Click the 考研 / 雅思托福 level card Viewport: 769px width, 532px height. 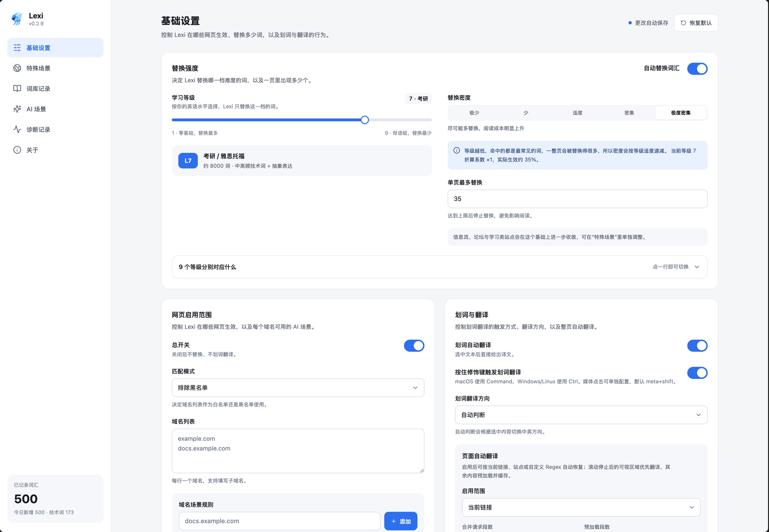coord(302,161)
